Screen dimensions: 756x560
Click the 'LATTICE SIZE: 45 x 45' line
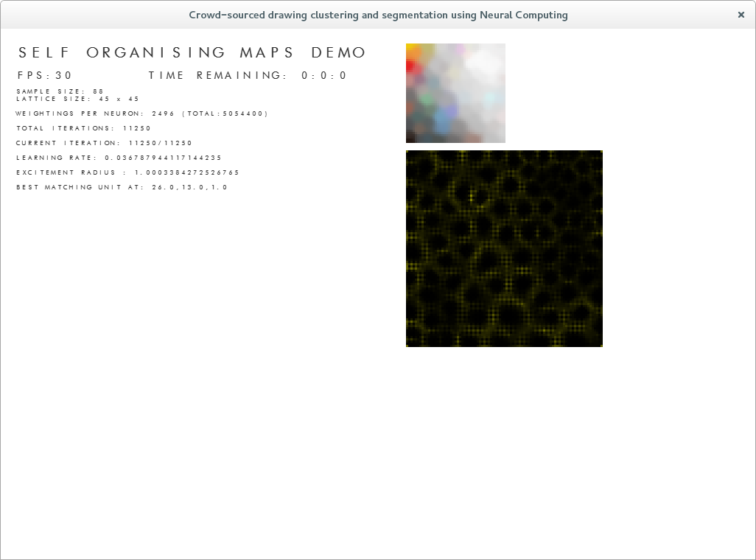pyautogui.click(x=77, y=99)
